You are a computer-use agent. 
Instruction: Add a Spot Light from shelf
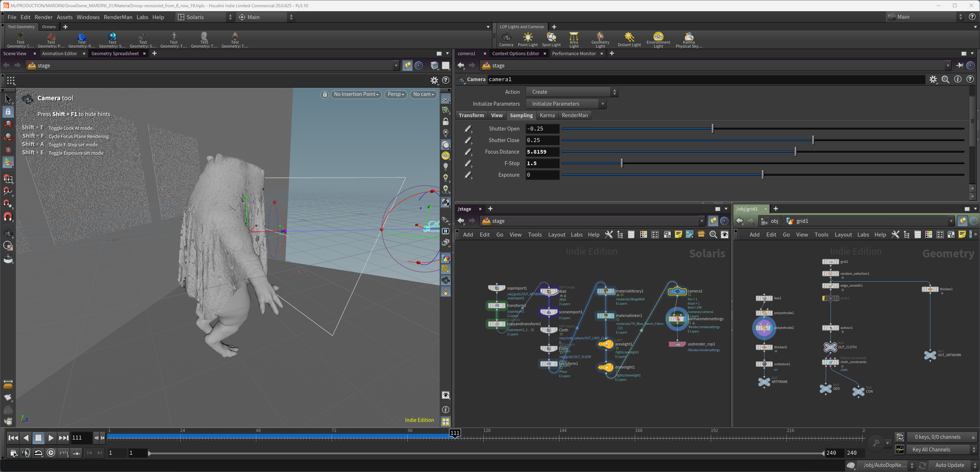551,39
